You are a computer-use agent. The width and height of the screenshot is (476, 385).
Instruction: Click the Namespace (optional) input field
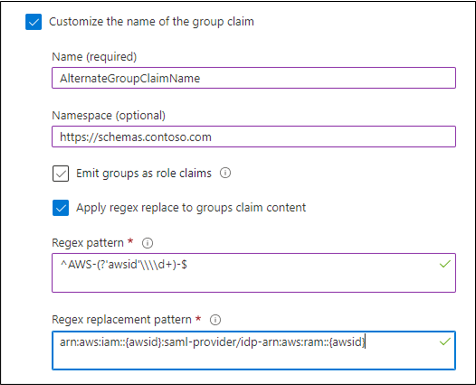[254, 137]
